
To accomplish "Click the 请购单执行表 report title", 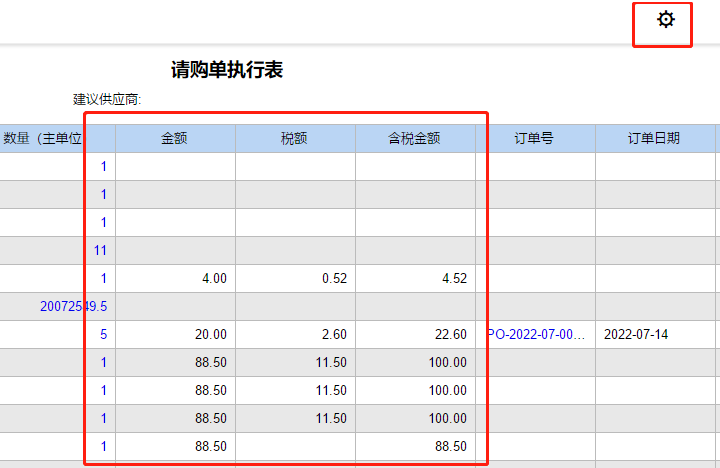I will (227, 70).
